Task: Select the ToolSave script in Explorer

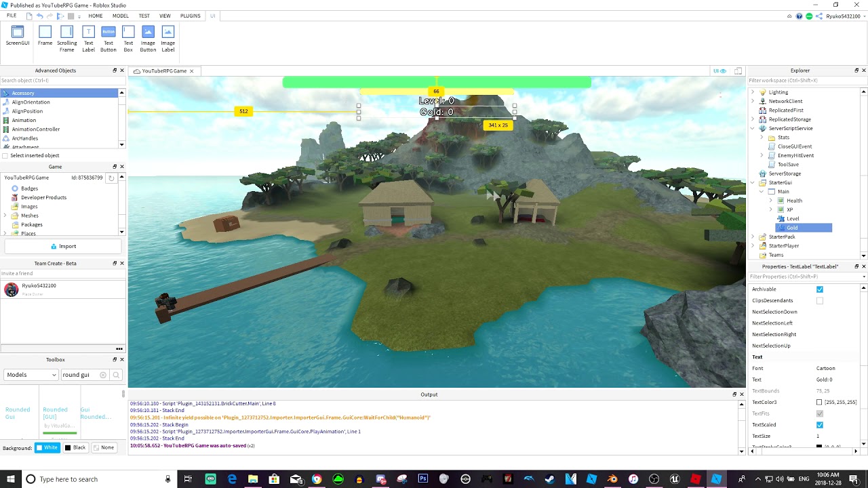Action: [788, 165]
